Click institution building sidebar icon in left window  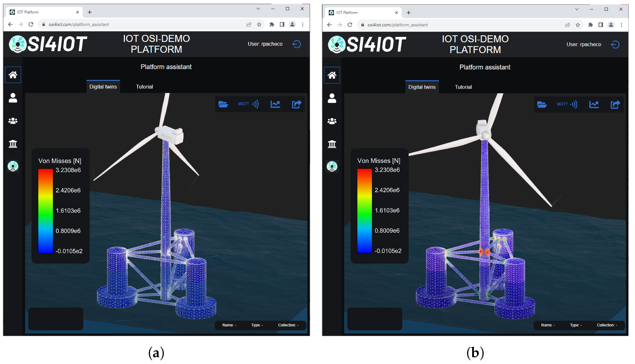click(x=13, y=144)
